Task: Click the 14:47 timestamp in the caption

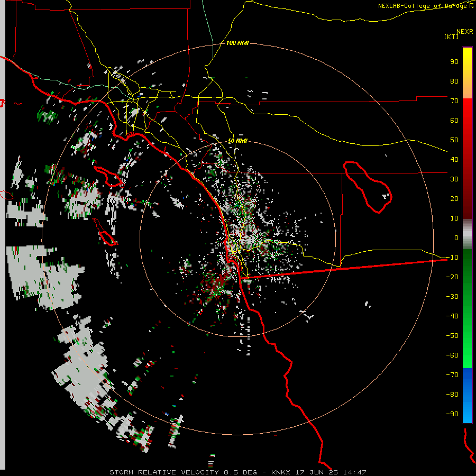Action: pos(355,472)
